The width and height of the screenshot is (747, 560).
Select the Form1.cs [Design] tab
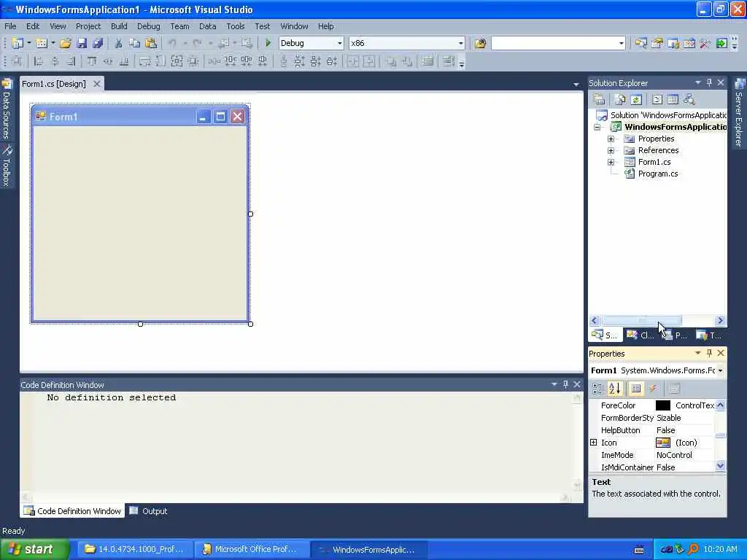pyautogui.click(x=54, y=84)
